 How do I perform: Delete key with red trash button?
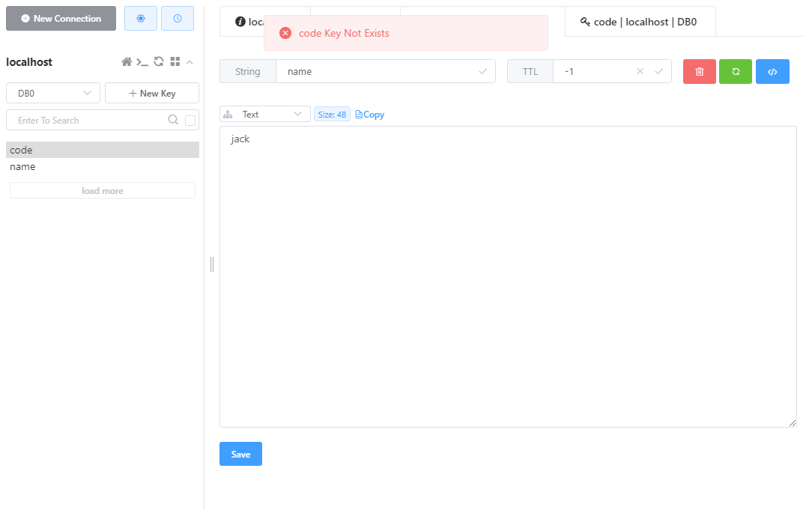click(700, 71)
